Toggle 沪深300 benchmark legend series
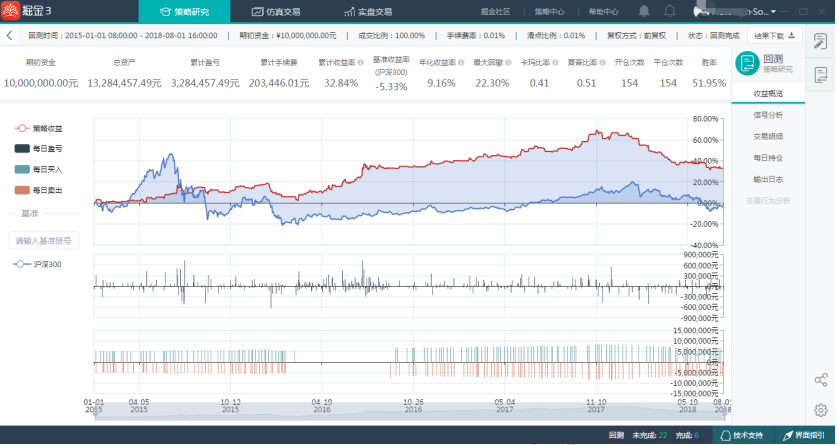 (37, 264)
